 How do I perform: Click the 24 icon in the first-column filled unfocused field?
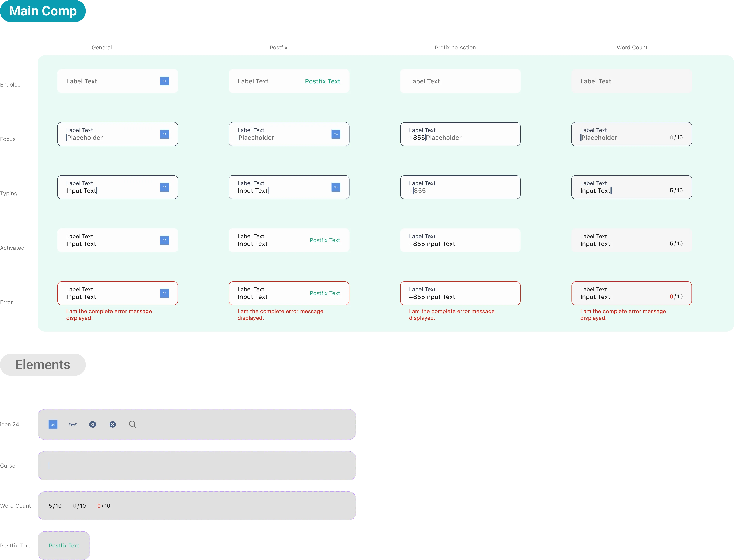[x=165, y=240]
